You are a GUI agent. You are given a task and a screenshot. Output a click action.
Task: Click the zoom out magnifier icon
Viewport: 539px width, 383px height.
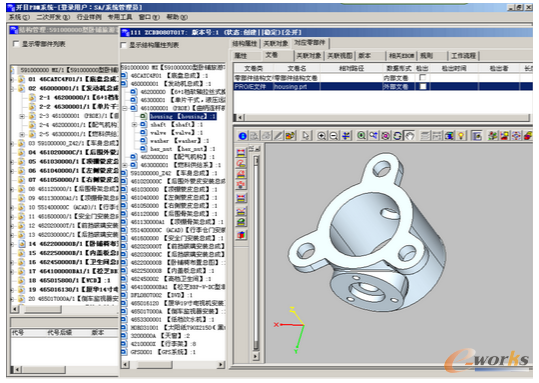[333, 136]
